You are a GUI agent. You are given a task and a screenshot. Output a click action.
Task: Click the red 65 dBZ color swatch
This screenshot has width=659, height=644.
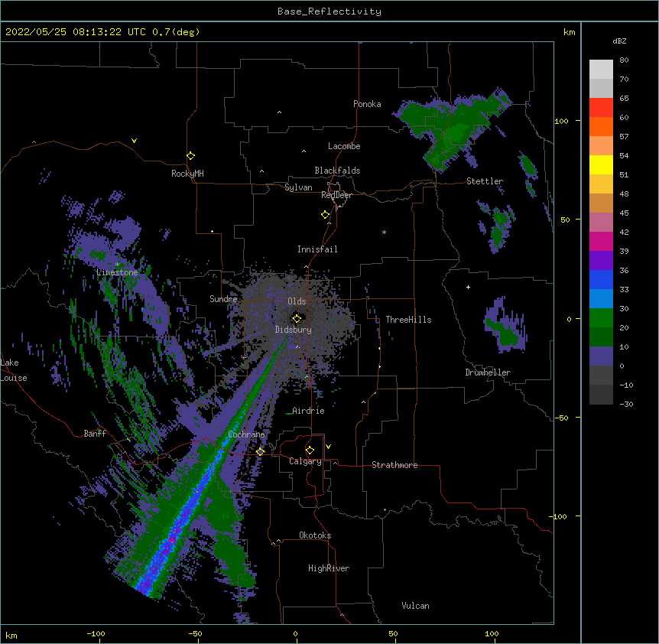click(601, 108)
